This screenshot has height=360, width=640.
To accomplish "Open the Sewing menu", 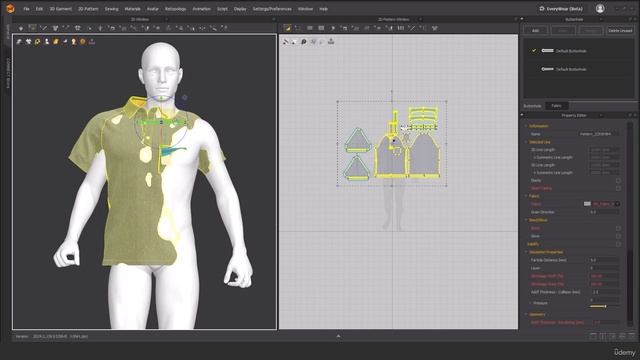I will pyautogui.click(x=111, y=9).
